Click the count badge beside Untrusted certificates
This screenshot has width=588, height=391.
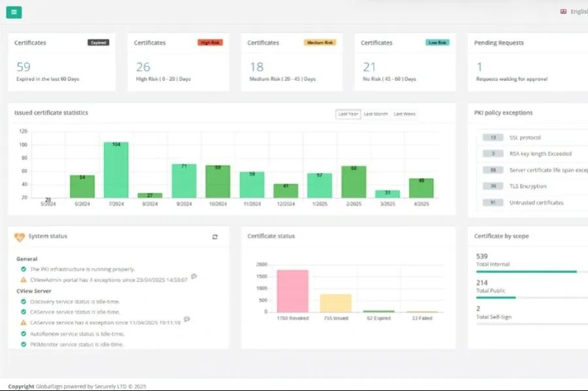tap(493, 202)
